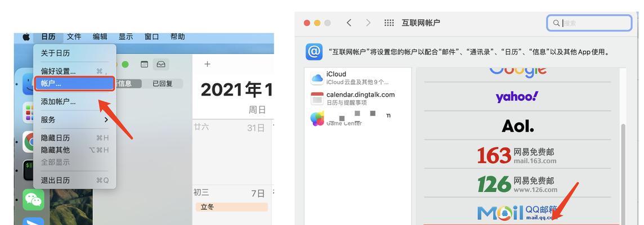Click the provider list scrollbar

pos(623,174)
